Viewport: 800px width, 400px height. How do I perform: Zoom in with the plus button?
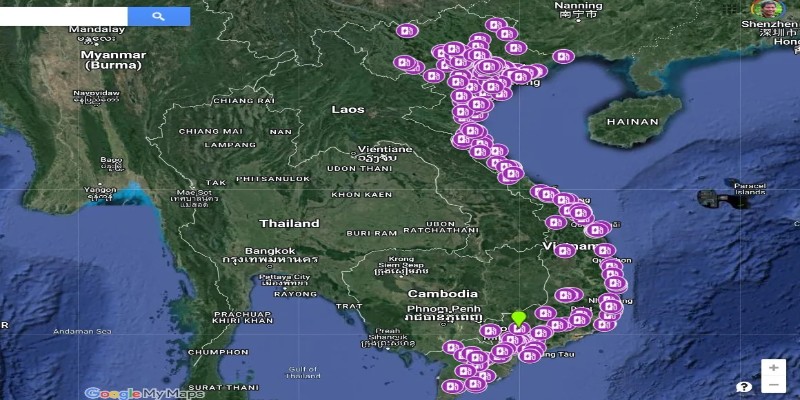pos(773,368)
